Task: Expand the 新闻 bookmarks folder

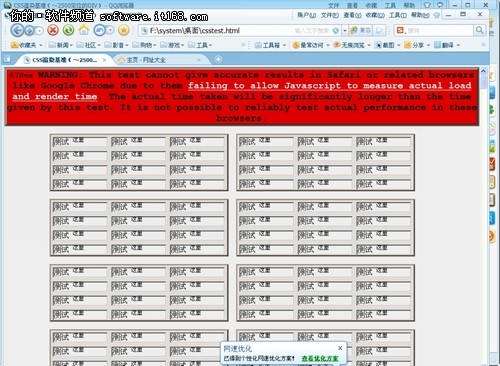Action: [61, 45]
